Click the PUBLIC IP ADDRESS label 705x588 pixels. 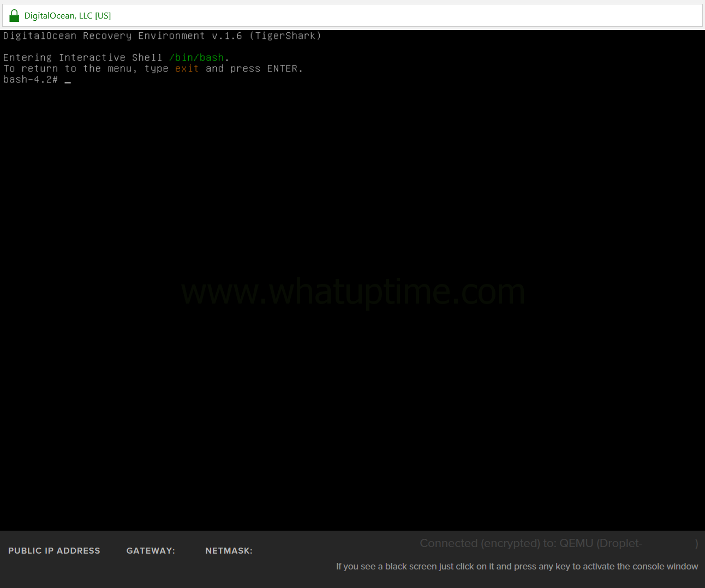pyautogui.click(x=54, y=551)
